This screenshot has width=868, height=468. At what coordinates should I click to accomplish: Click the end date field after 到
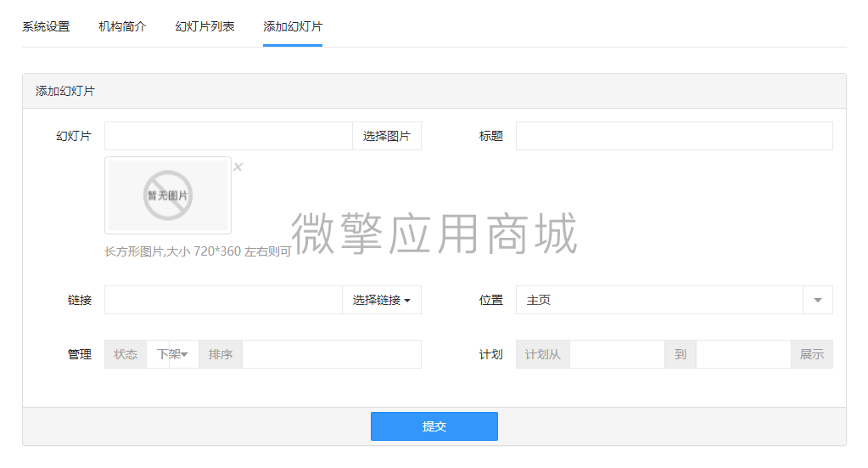(x=743, y=354)
